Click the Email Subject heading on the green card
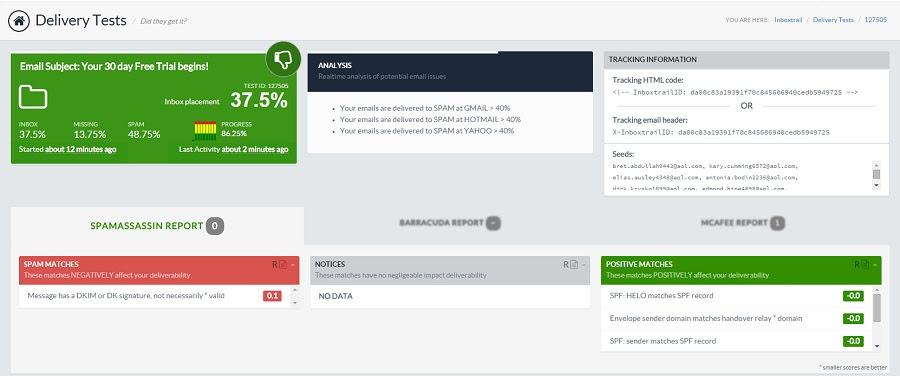 (x=114, y=67)
